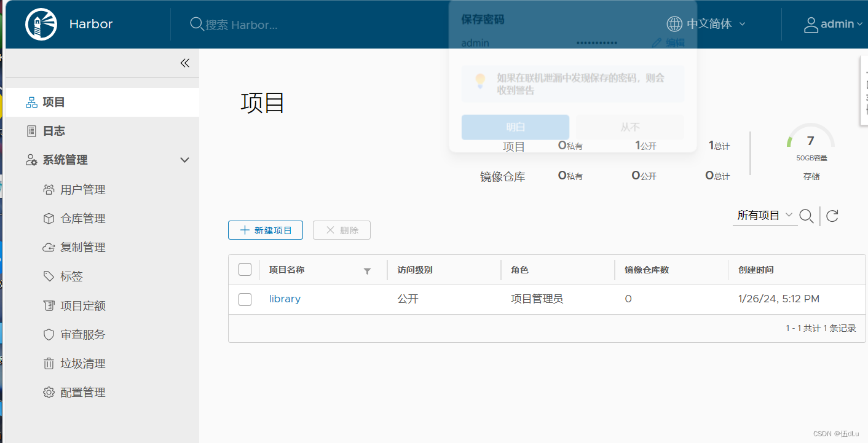Click the 删除 button
The image size is (868, 443).
click(x=342, y=230)
